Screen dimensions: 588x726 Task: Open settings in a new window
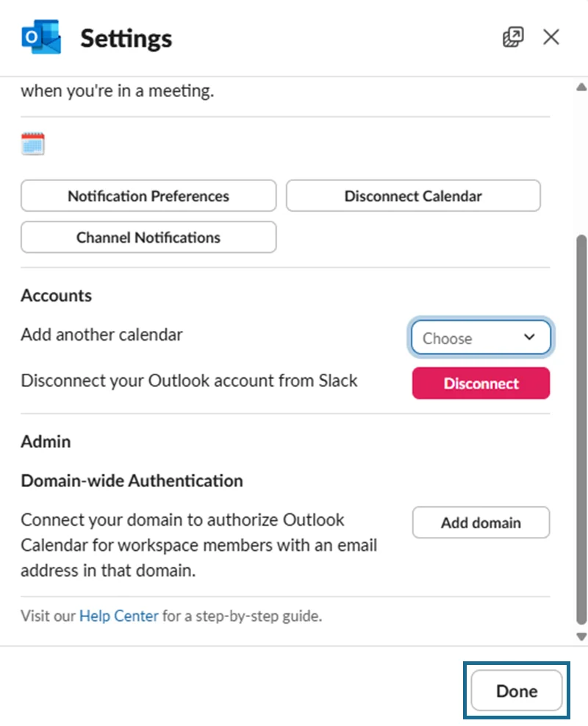pyautogui.click(x=513, y=37)
